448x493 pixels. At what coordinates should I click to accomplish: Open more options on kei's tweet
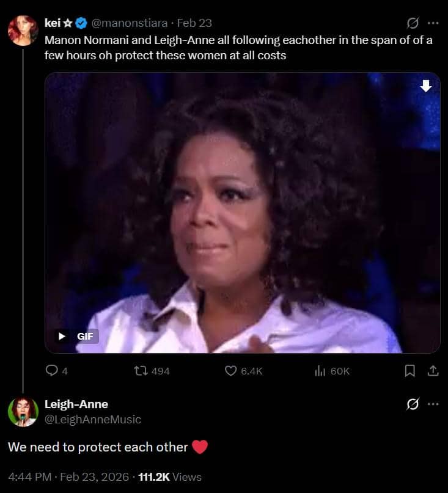(x=433, y=23)
